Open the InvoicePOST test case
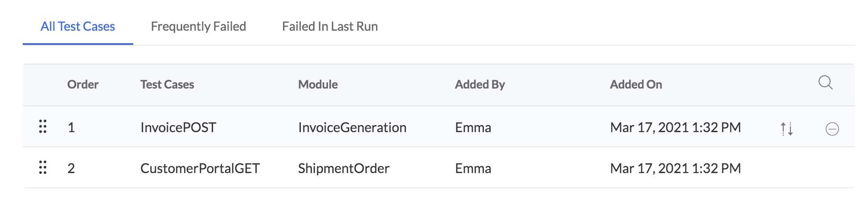This screenshot has width=868, height=206. click(x=178, y=128)
